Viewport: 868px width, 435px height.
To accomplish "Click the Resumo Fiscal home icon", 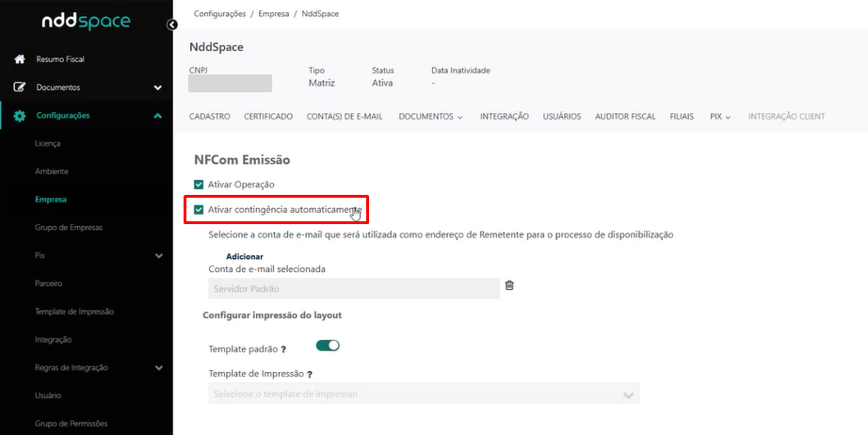I will 19,59.
